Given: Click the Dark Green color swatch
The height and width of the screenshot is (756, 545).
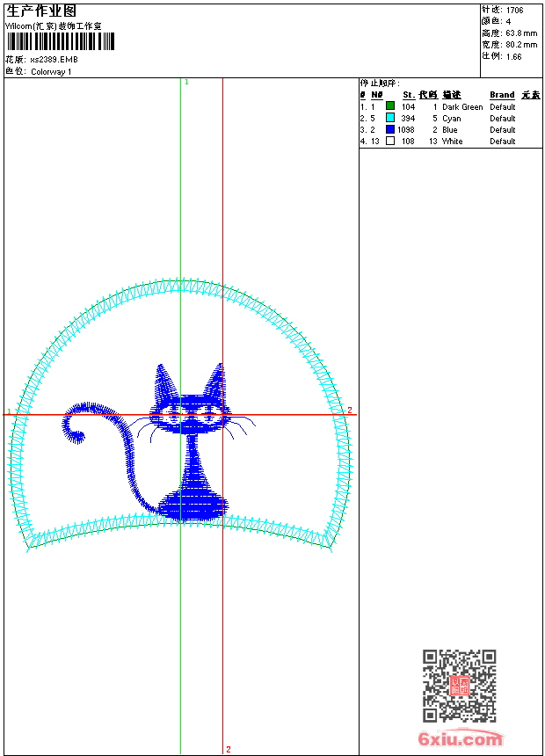Looking at the screenshot, I should 390,106.
